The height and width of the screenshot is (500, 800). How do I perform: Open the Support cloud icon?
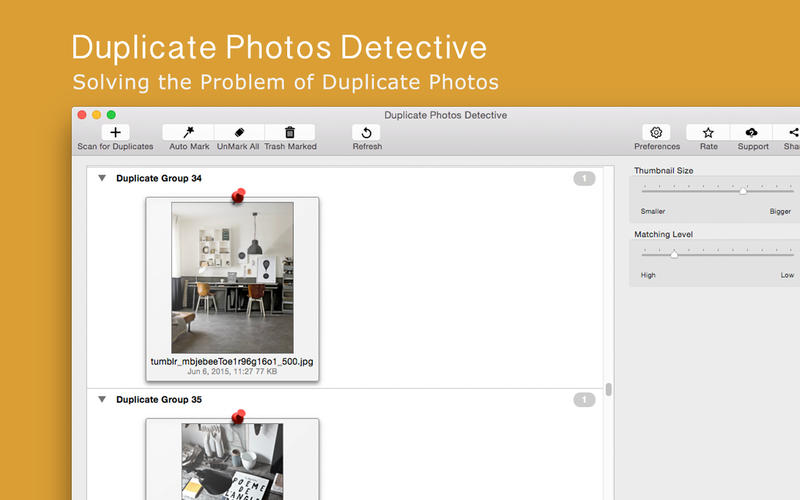pyautogui.click(x=752, y=133)
